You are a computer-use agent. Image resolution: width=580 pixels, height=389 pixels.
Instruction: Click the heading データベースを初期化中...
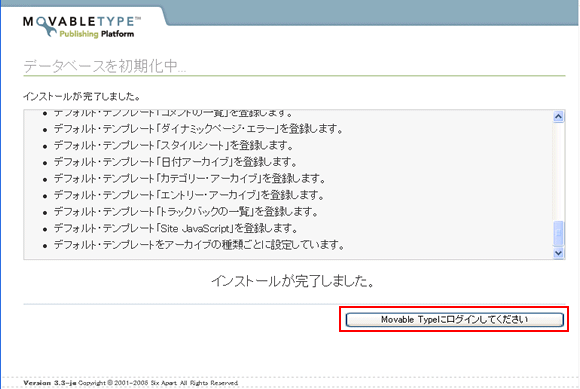[105, 67]
